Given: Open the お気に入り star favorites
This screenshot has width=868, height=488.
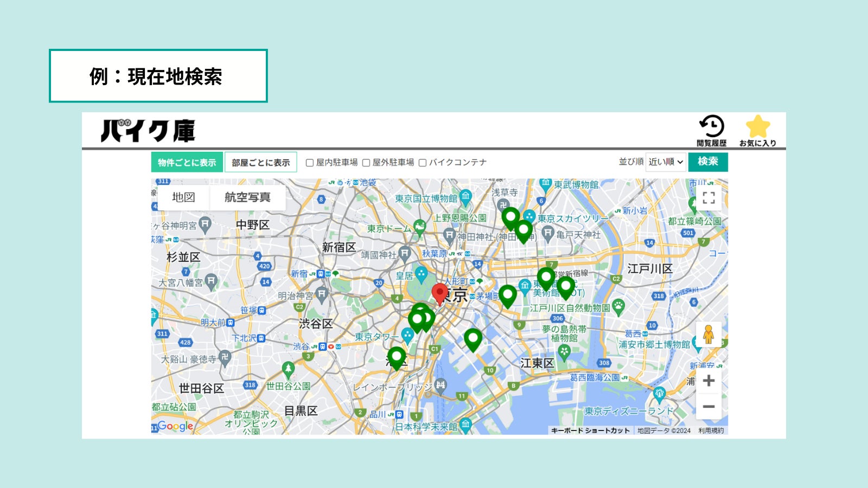Looking at the screenshot, I should pyautogui.click(x=758, y=130).
